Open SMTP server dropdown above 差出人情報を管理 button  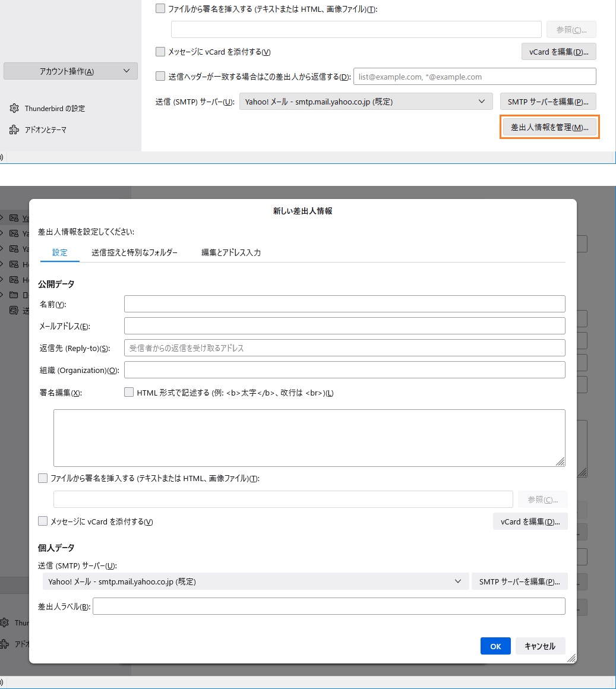click(x=366, y=102)
